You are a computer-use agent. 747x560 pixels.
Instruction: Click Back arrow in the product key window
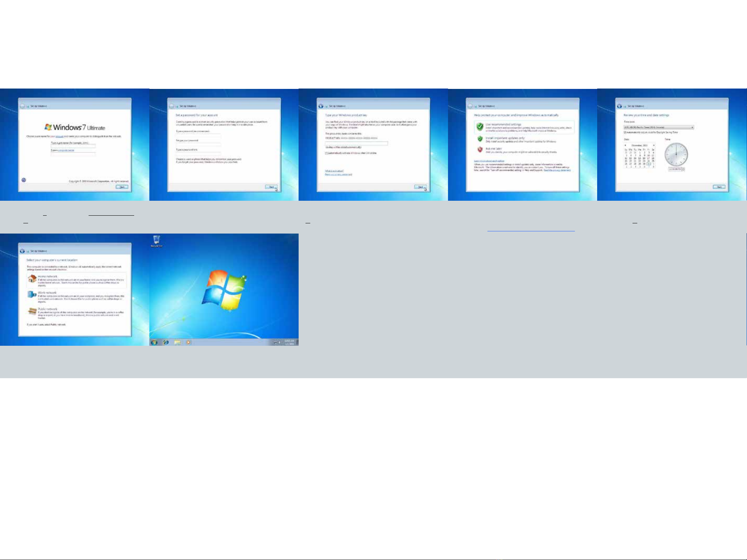pos(321,106)
